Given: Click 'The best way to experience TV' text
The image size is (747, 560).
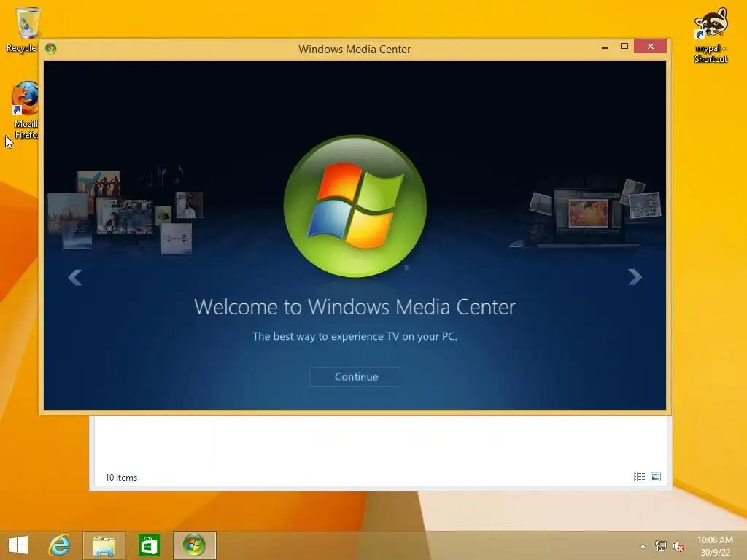Looking at the screenshot, I should 355,336.
